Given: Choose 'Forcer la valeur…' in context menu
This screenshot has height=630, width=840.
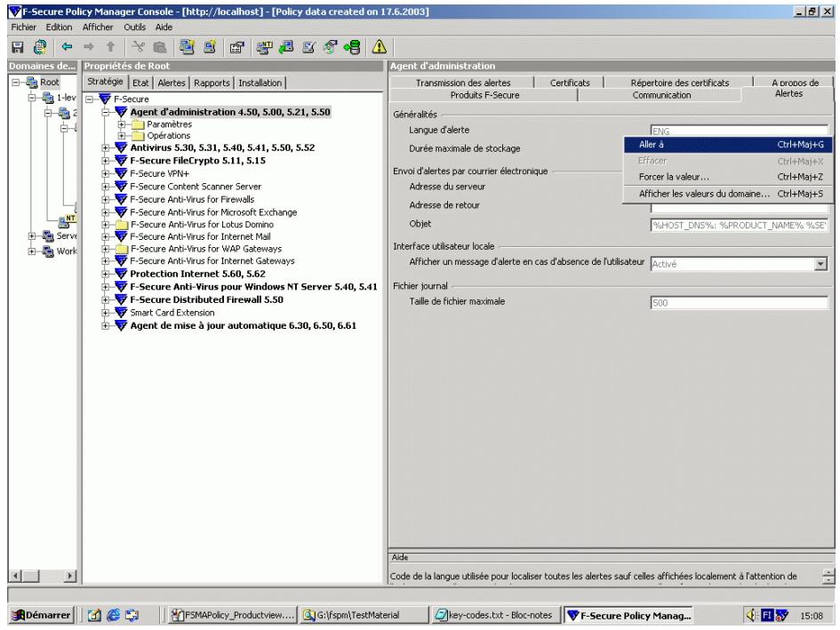Looking at the screenshot, I should coord(728,177).
